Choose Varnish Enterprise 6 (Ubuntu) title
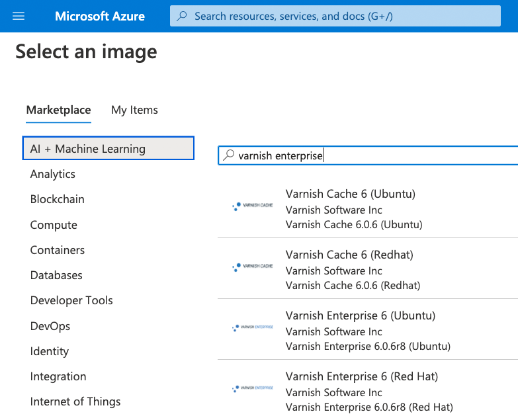 click(361, 315)
